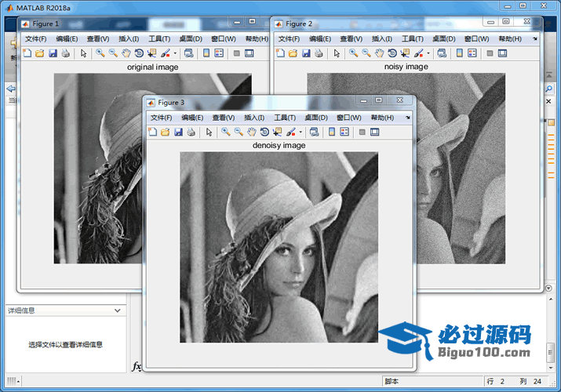Activate Zoom Out tool in Figure 2
The width and height of the screenshot is (561, 392).
pyautogui.click(x=366, y=53)
